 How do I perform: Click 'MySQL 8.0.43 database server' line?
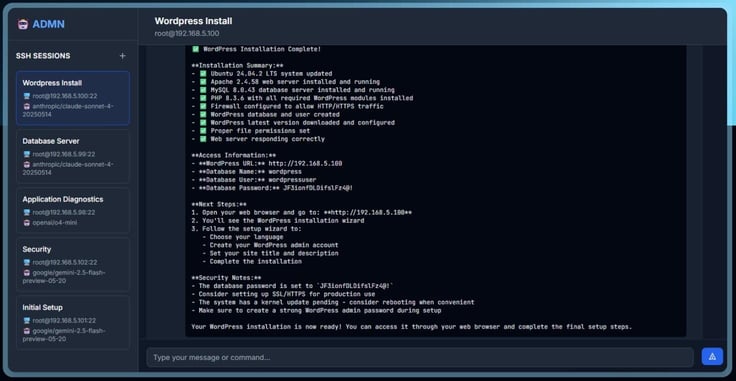(293, 90)
